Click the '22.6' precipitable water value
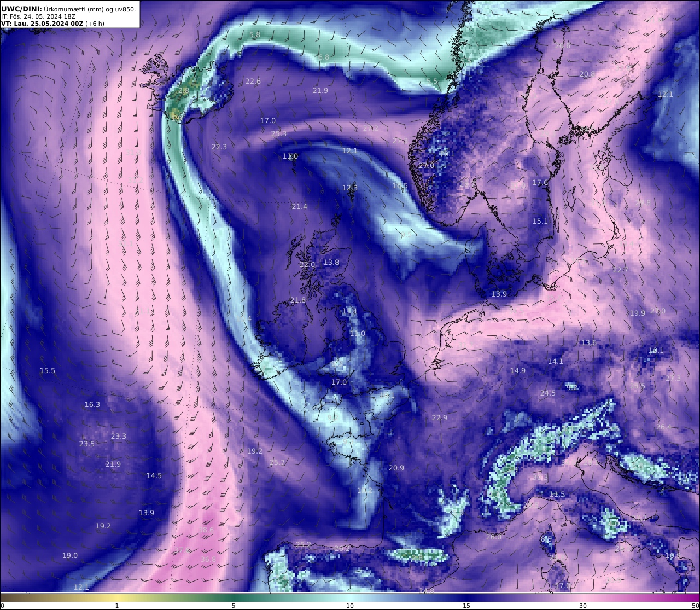 (x=253, y=81)
